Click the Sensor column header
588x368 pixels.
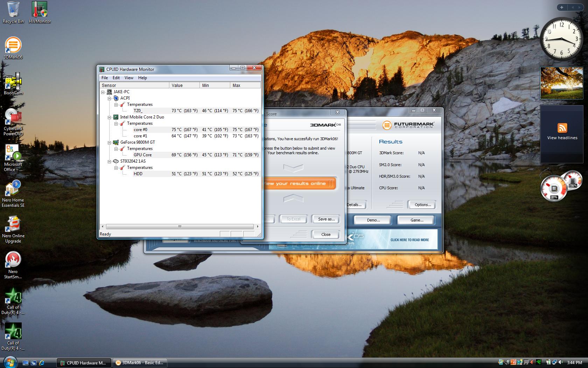(x=134, y=85)
